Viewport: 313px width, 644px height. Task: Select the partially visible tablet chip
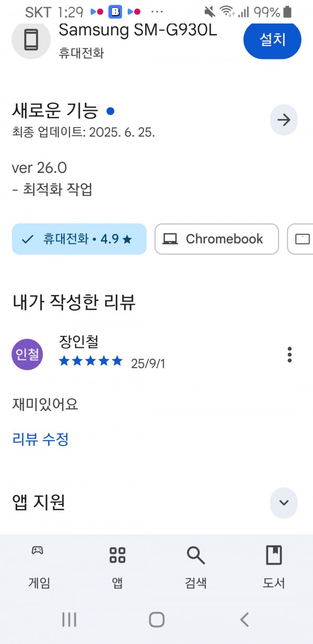click(x=300, y=239)
